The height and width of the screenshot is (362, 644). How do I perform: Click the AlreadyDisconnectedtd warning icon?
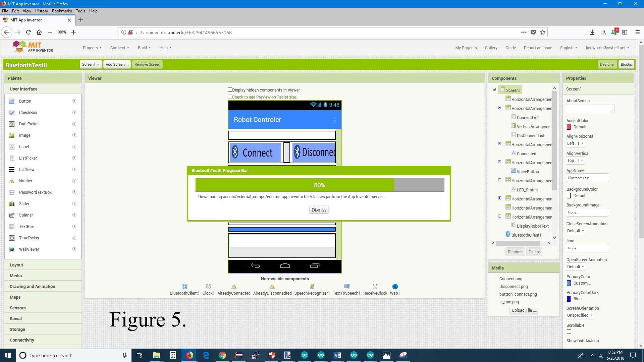pos(272,286)
